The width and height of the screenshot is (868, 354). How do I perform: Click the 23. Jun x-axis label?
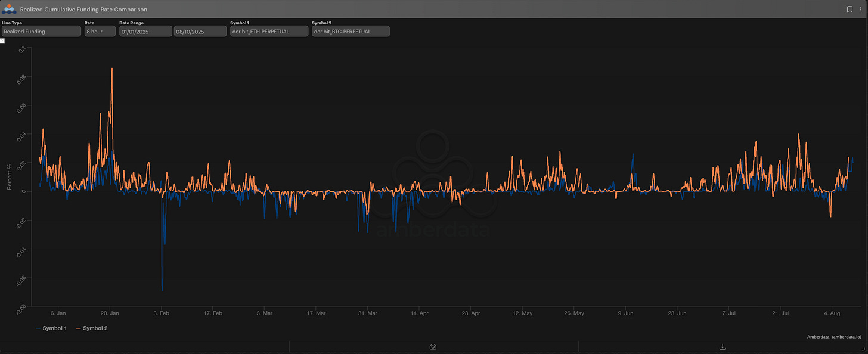pos(677,313)
